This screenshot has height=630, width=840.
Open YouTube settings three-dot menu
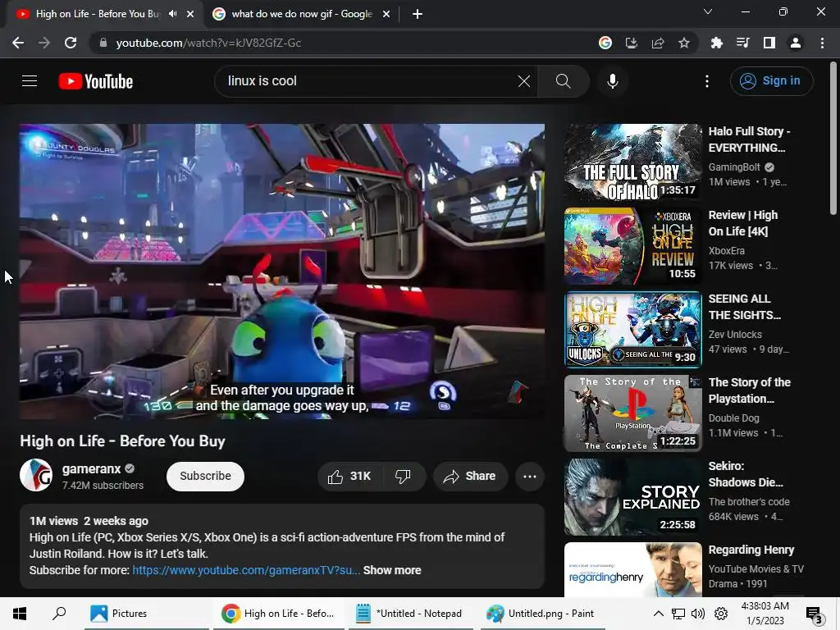(707, 81)
